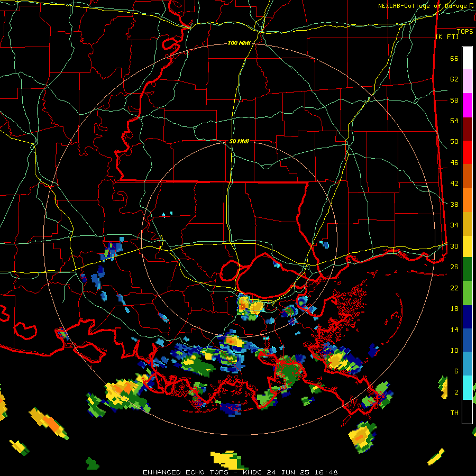Image resolution: width=476 pixels, height=476 pixels.
Task: Click the "58" legend value
Action: [454, 100]
